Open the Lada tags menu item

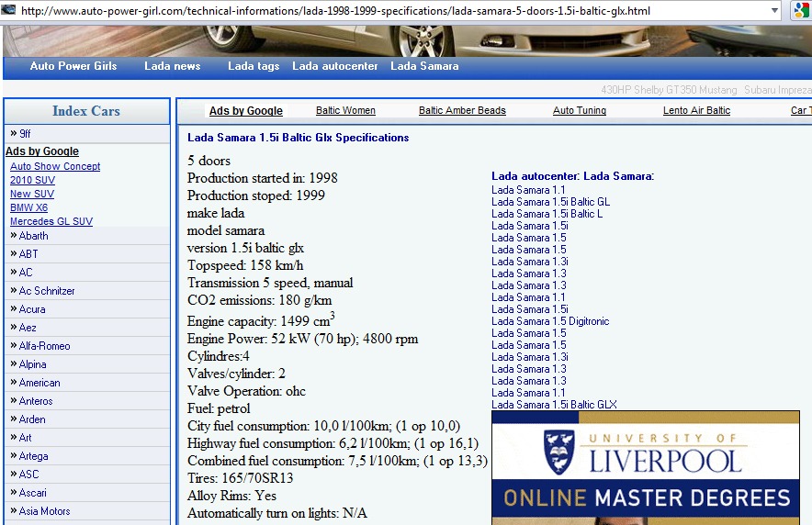(254, 66)
